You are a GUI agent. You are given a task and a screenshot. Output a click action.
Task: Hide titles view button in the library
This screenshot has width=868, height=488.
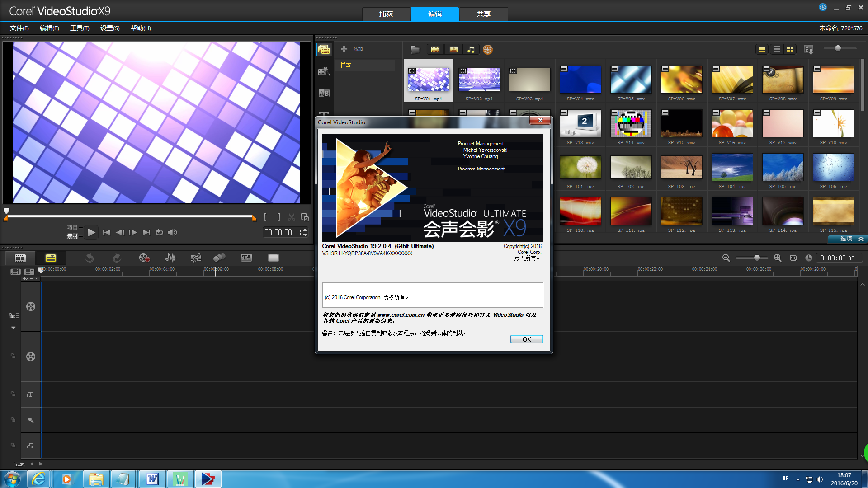click(x=762, y=49)
